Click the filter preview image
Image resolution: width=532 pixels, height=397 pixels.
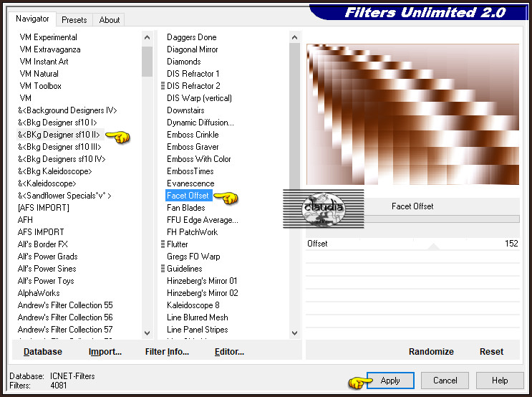412,114
